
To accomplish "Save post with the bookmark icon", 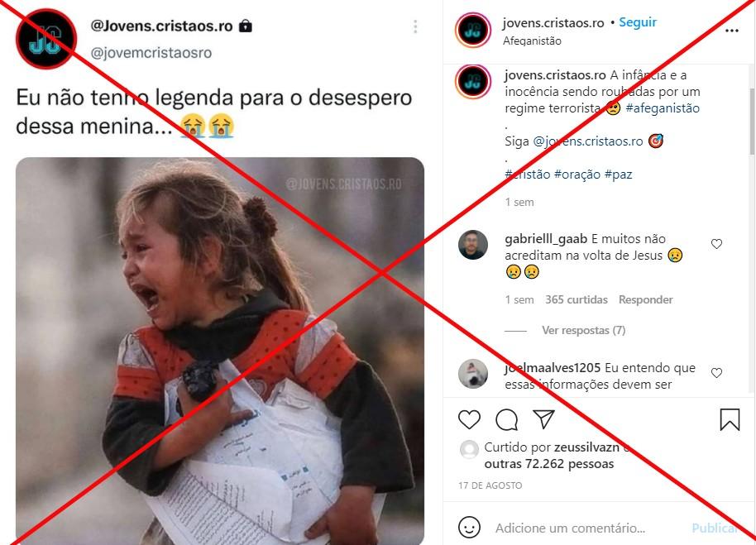I will pyautogui.click(x=730, y=419).
